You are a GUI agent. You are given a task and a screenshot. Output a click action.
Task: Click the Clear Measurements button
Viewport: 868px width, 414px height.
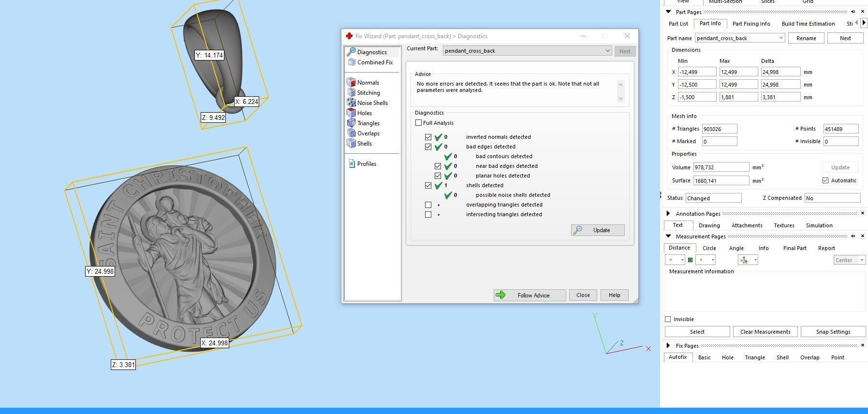[x=765, y=332]
